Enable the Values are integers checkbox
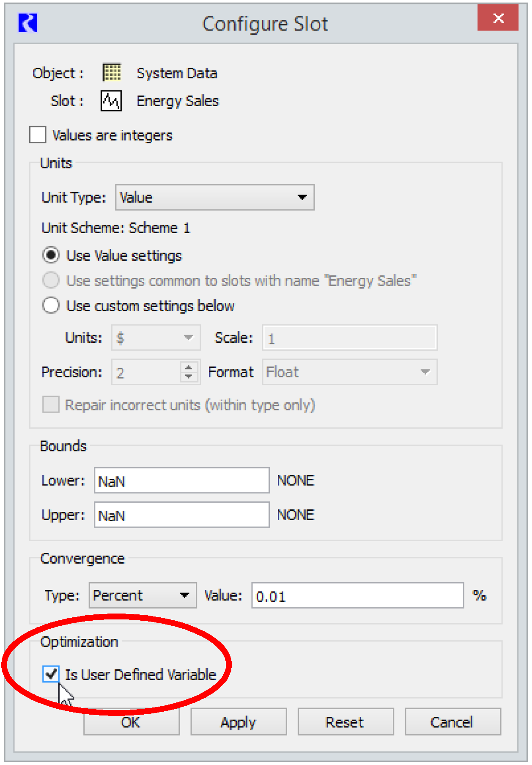This screenshot has width=532, height=765. [x=38, y=135]
